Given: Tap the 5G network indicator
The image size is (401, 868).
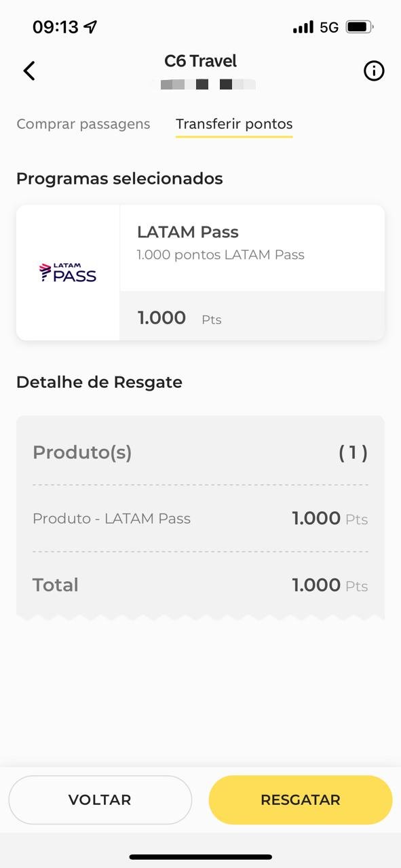Looking at the screenshot, I should coord(329,27).
